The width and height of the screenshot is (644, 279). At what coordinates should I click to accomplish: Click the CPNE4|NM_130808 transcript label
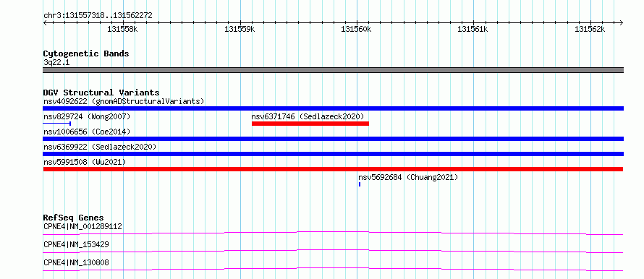coord(76,262)
